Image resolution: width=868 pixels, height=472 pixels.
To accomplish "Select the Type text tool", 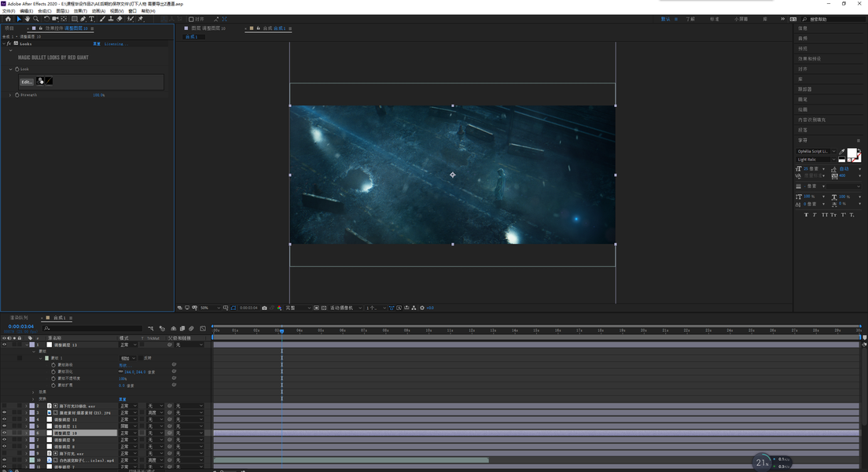I will (92, 19).
